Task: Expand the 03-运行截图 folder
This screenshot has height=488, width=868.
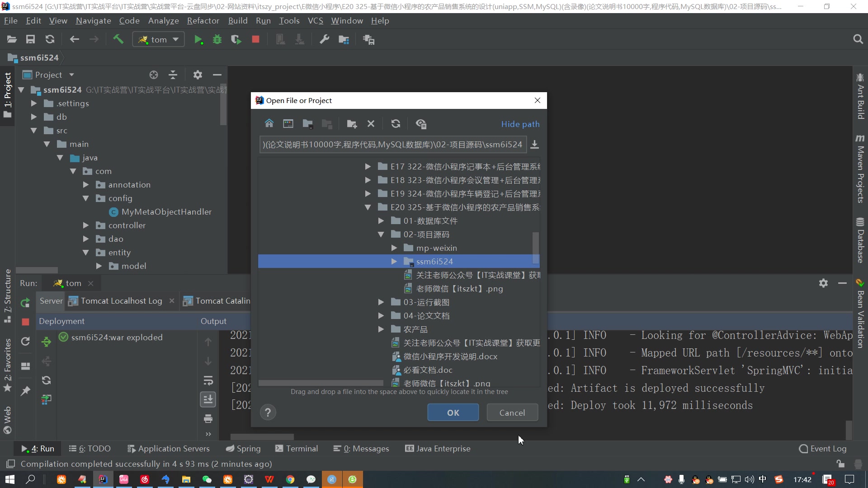Action: [381, 302]
